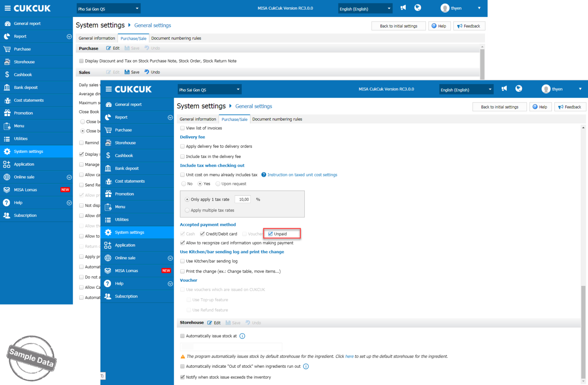Enable Use Kitchen/bar sending log
Image resolution: width=588 pixels, height=385 pixels.
pos(182,261)
